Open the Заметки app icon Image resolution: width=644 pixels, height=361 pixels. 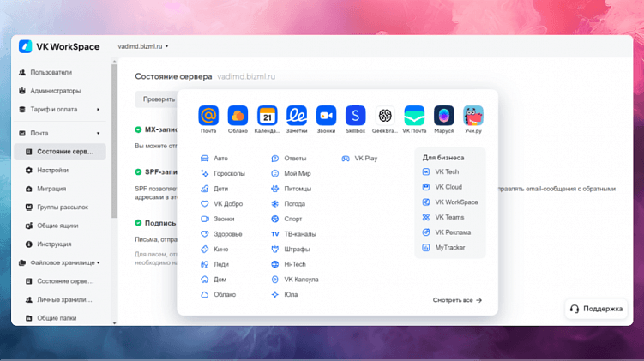[297, 116]
